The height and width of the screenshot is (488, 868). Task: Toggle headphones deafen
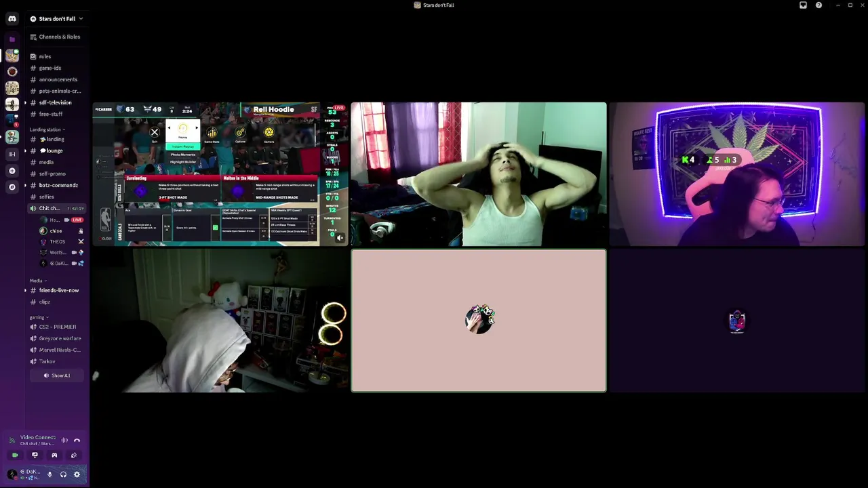point(63,474)
